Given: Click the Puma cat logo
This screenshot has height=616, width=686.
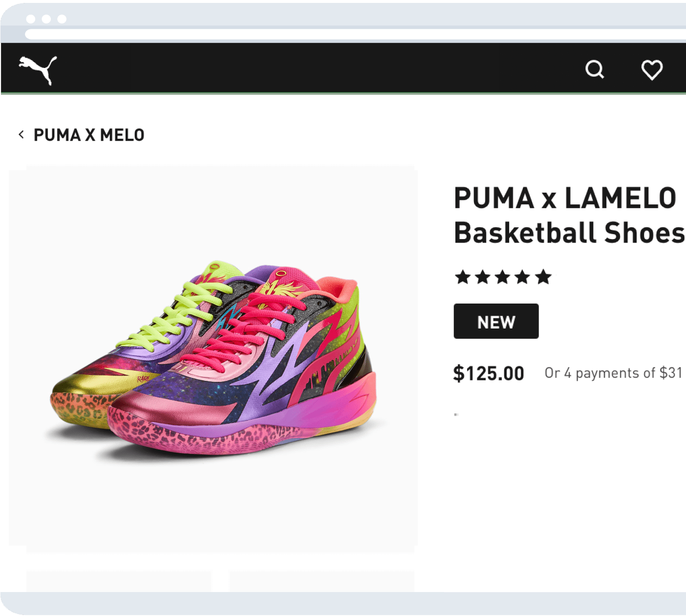Looking at the screenshot, I should 38,69.
